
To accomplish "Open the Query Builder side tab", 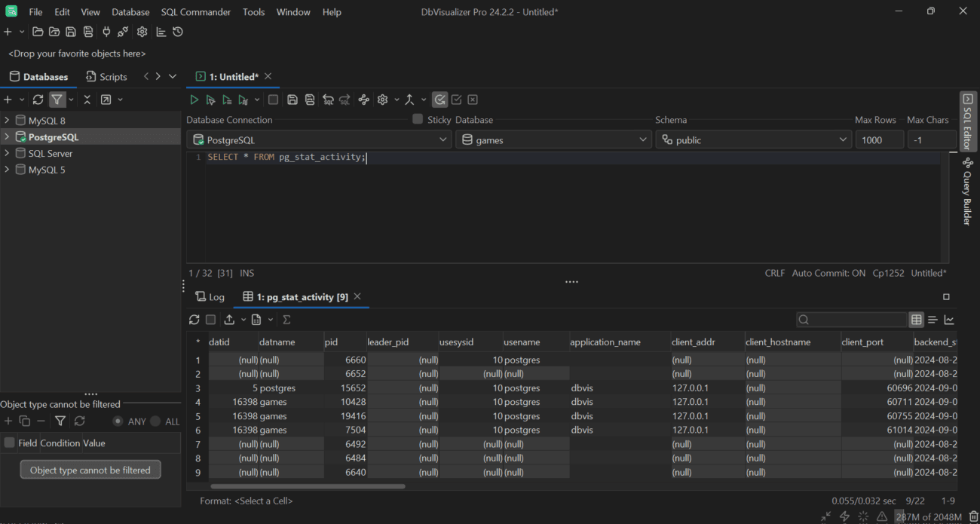I will pos(968,192).
